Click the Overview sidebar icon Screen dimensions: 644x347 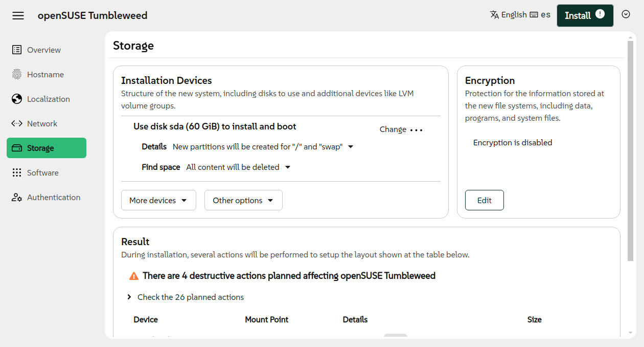(17, 50)
